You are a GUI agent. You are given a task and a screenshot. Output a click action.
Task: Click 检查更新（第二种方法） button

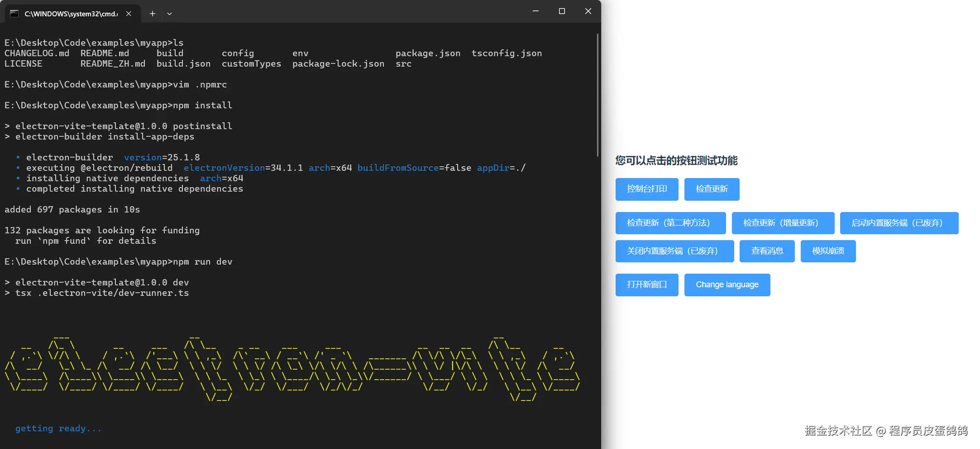[x=670, y=223]
